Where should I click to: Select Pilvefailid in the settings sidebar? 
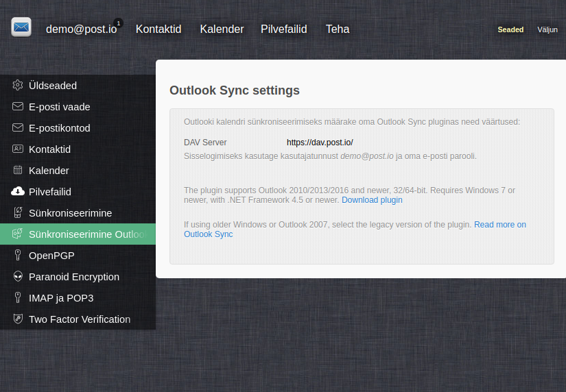78,192
